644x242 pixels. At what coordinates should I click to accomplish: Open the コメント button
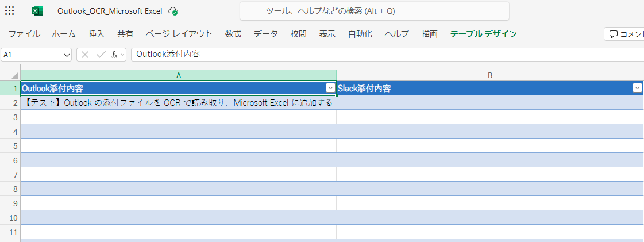tap(624, 34)
